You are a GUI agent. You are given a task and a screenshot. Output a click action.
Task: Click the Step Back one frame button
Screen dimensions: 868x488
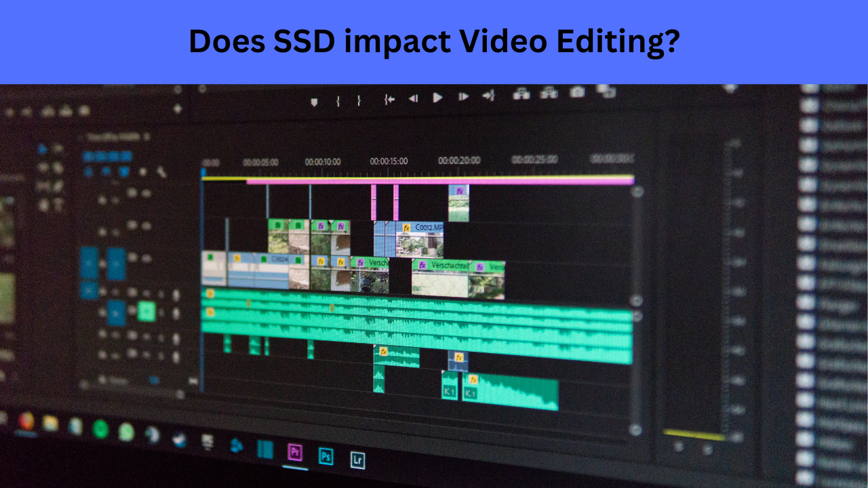412,98
